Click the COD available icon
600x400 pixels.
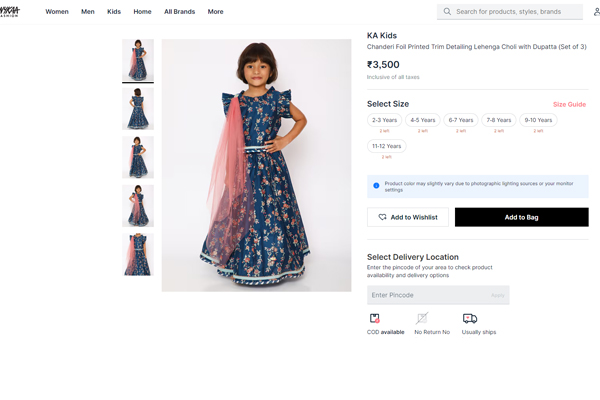[x=375, y=318]
